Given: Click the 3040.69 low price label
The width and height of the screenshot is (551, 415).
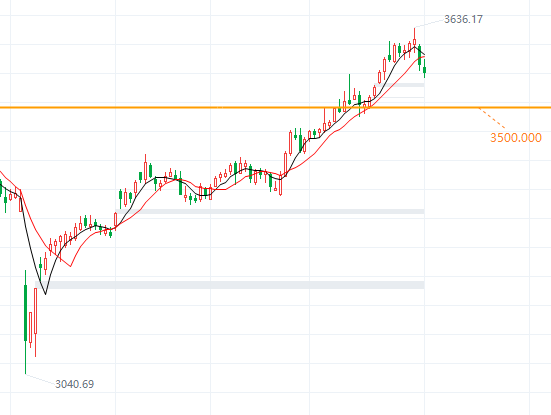Looking at the screenshot, I should tap(74, 384).
